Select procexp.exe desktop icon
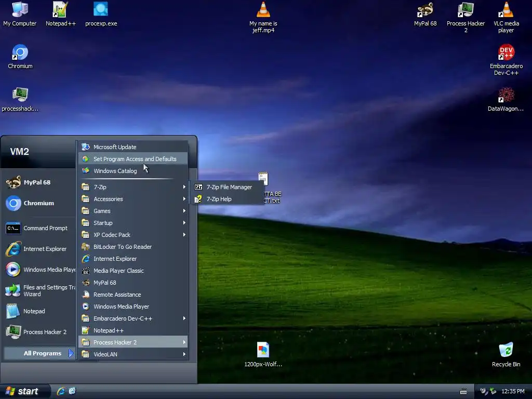 click(x=101, y=14)
